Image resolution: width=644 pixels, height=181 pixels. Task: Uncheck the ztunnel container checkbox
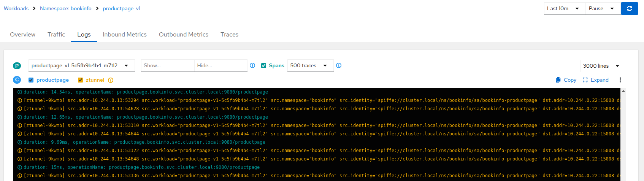tap(80, 80)
